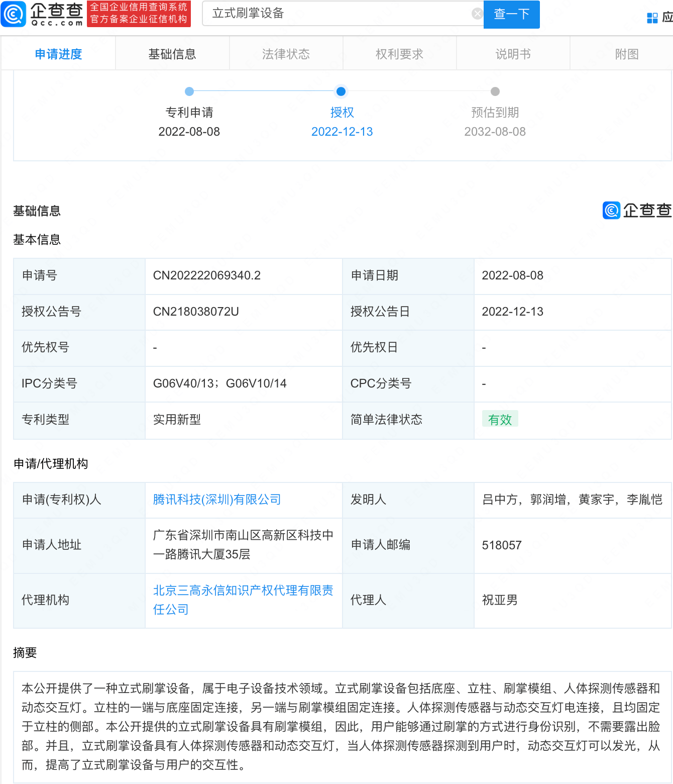Click the estimated expiry date 2032-08-08
673x784 pixels.
coord(495,132)
